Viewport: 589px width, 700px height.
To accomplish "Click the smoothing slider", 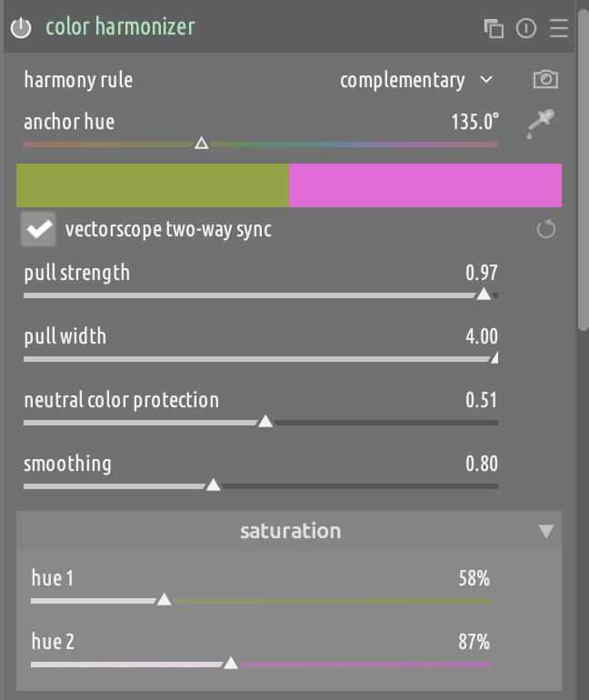I will tap(260, 485).
